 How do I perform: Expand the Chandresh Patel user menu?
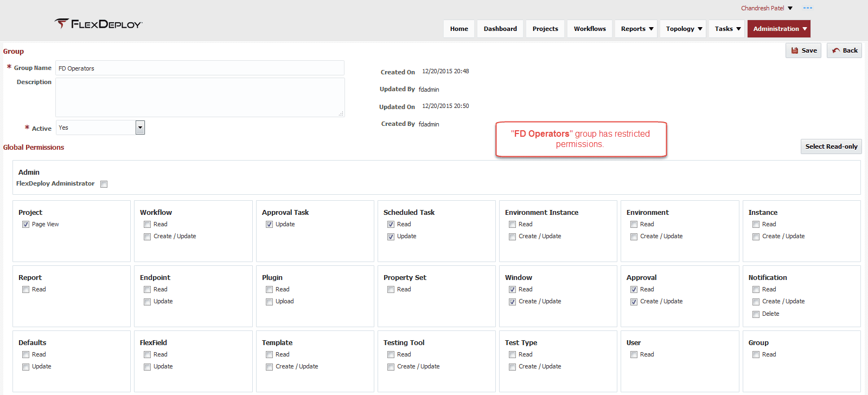[x=767, y=8]
